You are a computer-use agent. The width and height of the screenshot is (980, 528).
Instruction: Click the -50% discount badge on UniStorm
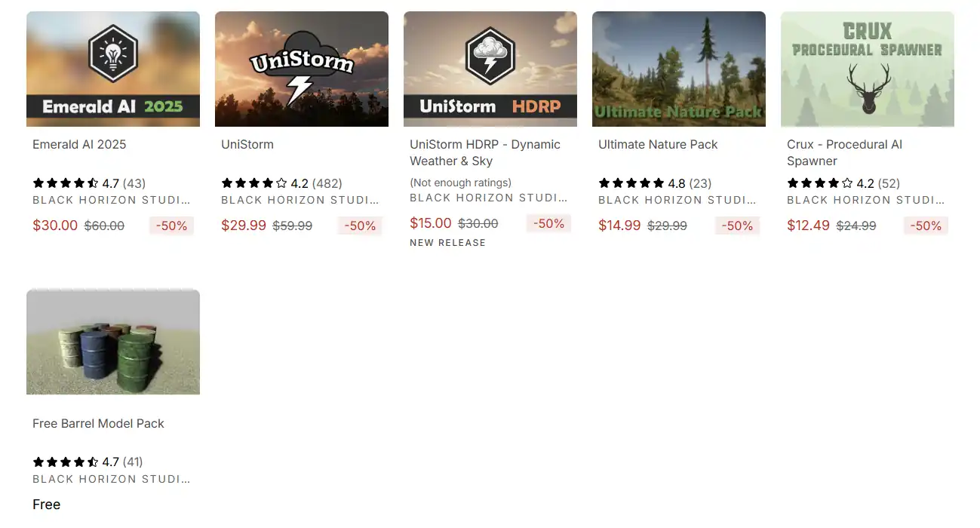pyautogui.click(x=360, y=226)
